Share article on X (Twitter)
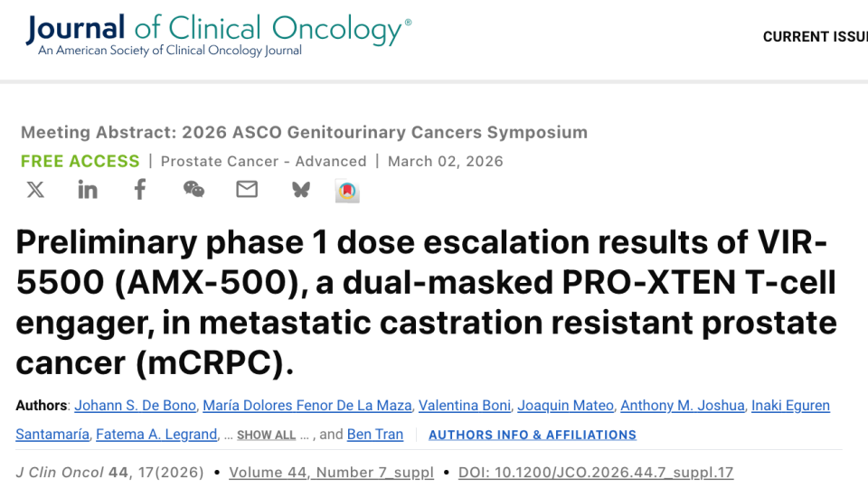This screenshot has height=488, width=868. pyautogui.click(x=35, y=190)
